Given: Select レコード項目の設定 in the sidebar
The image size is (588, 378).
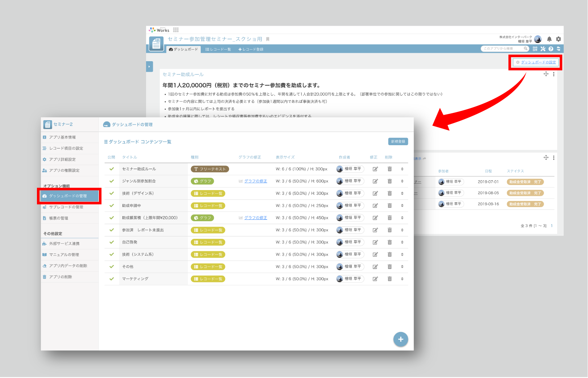Looking at the screenshot, I should pos(70,148).
